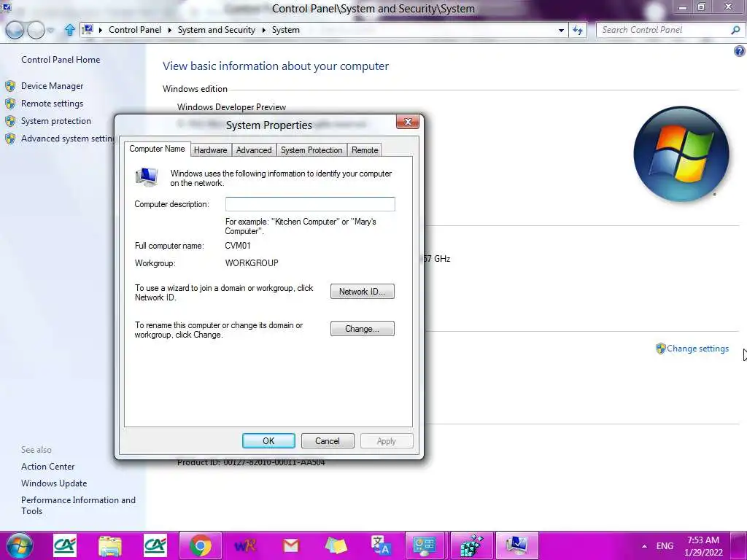The height and width of the screenshot is (560, 747).
Task: Click the shield icon beside Remote settings
Action: pos(10,104)
